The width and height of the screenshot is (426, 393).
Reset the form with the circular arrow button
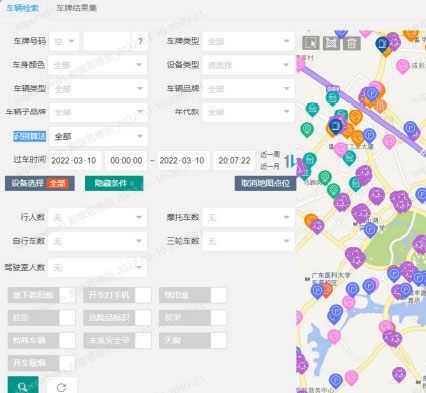click(62, 386)
